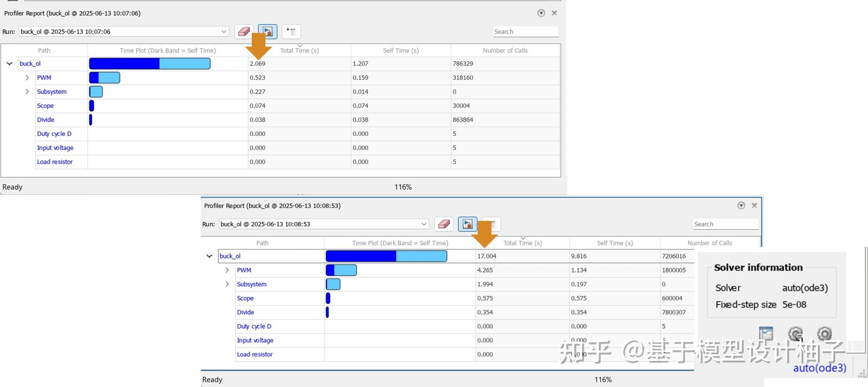The height and width of the screenshot is (387, 868).
Task: Open the Run dropdown showing 10:08:53
Action: click(x=324, y=224)
